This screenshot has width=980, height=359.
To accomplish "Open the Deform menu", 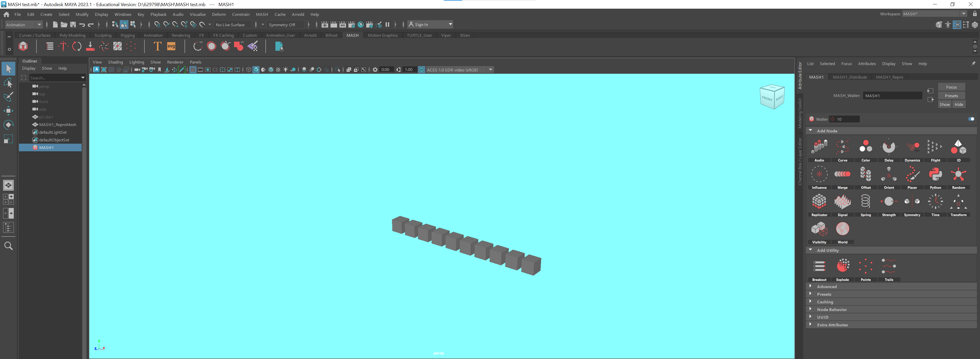I will (218, 15).
